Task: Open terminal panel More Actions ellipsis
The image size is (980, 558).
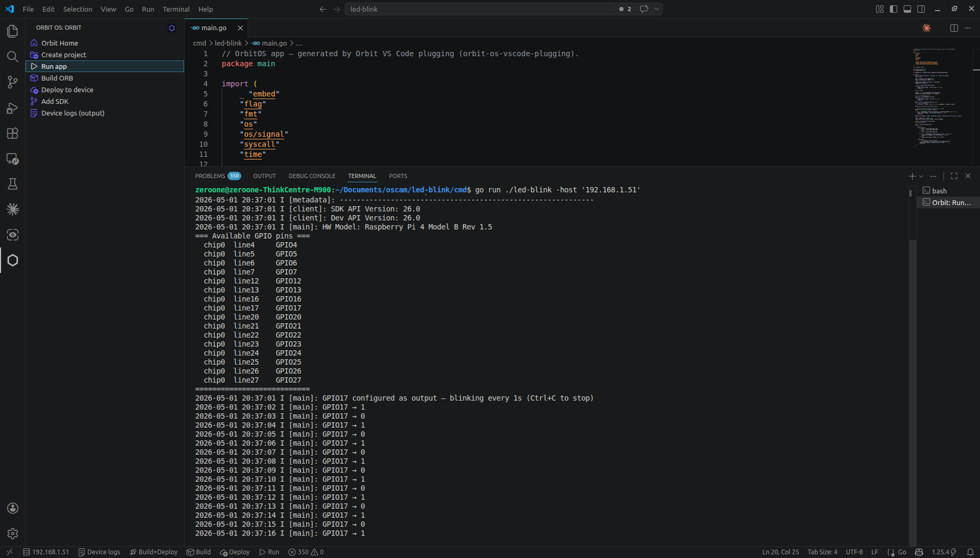Action: coord(933,176)
